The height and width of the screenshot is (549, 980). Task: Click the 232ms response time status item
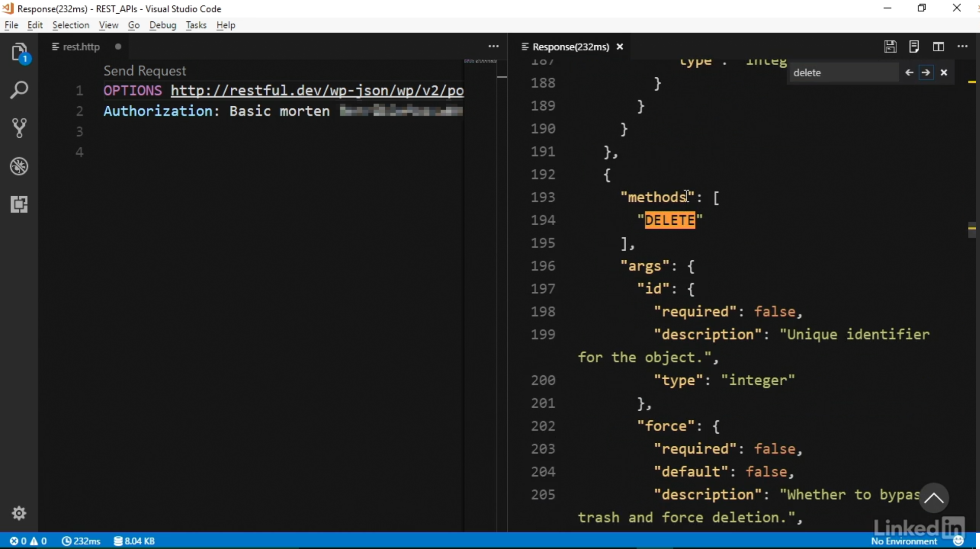tap(81, 541)
